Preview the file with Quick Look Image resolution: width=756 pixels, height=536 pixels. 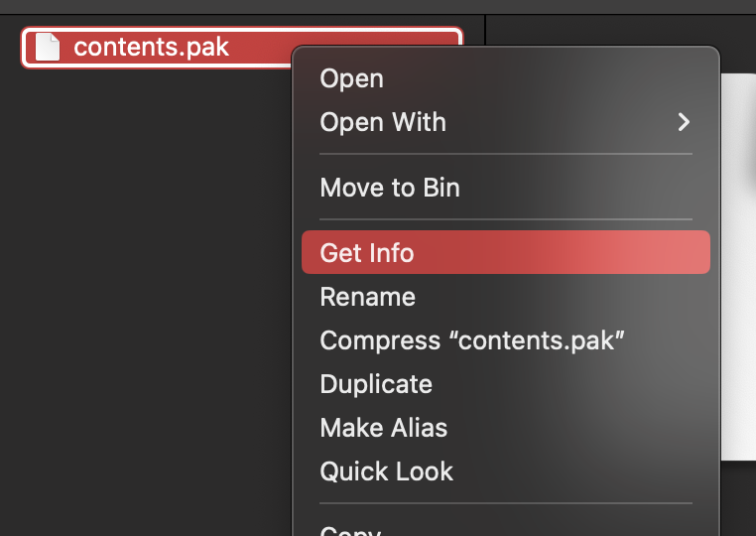tap(505, 470)
